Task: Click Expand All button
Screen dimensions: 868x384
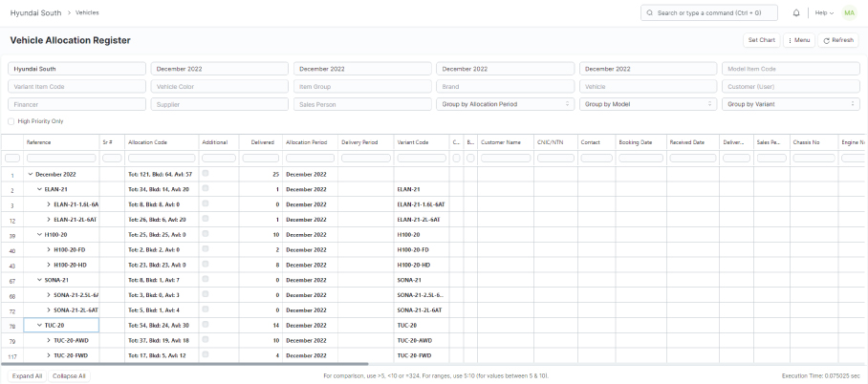Action: click(27, 376)
